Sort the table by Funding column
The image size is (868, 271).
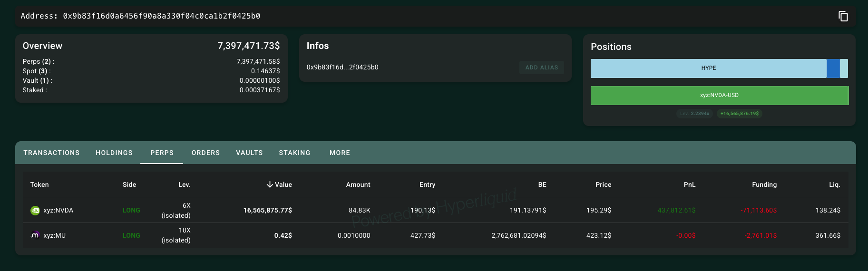(764, 184)
